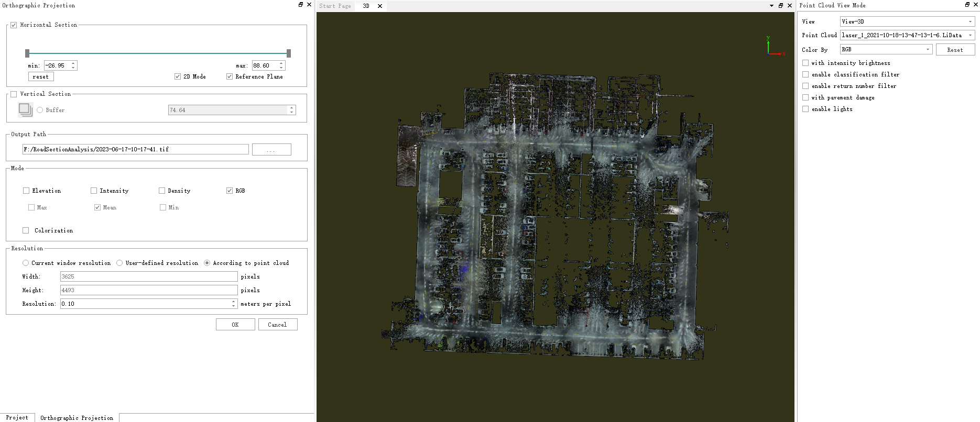
Task: Uncheck the RGB mode checkbox
Action: (230, 191)
